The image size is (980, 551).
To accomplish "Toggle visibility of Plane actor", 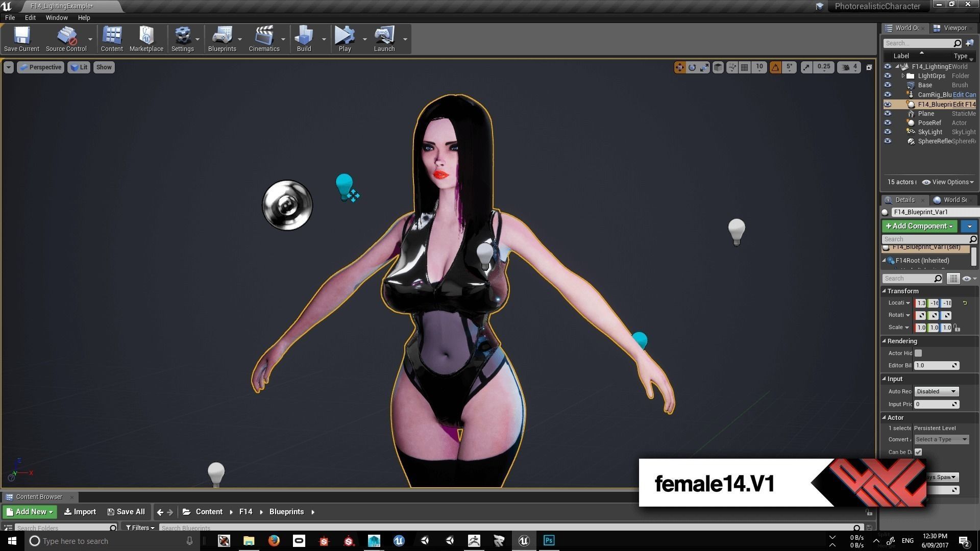I will tap(888, 114).
